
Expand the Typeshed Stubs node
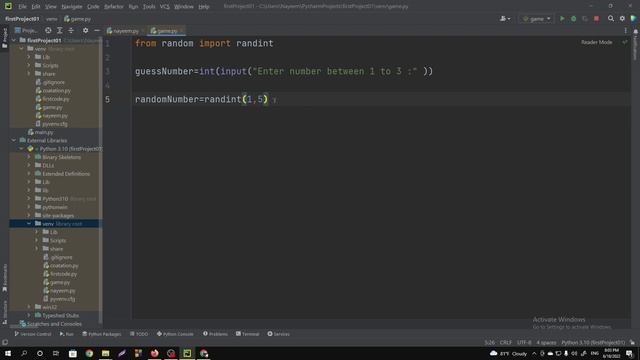29,316
